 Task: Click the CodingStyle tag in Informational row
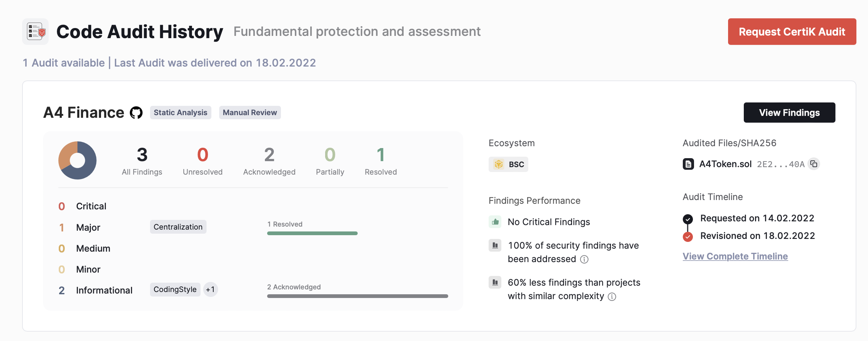tap(175, 289)
